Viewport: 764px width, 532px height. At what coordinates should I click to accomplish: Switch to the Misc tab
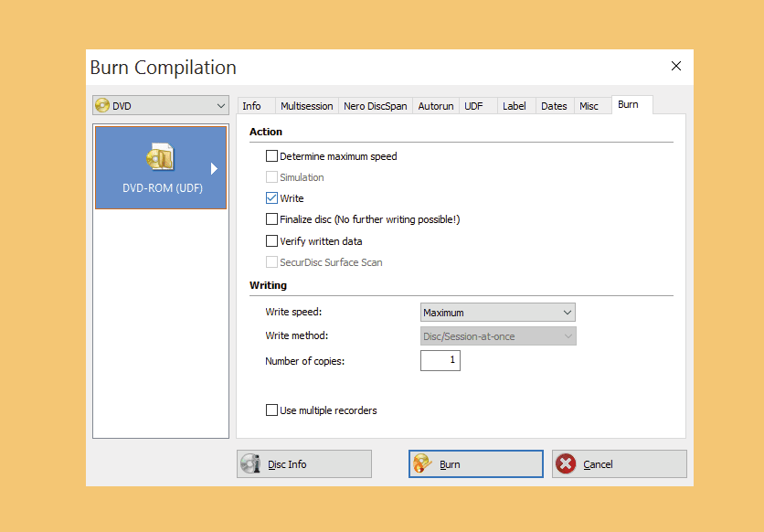pos(592,106)
